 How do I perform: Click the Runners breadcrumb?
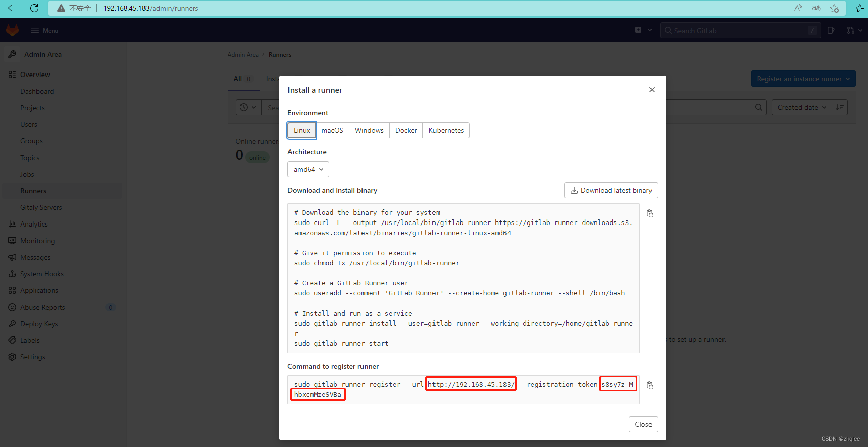pyautogui.click(x=280, y=55)
